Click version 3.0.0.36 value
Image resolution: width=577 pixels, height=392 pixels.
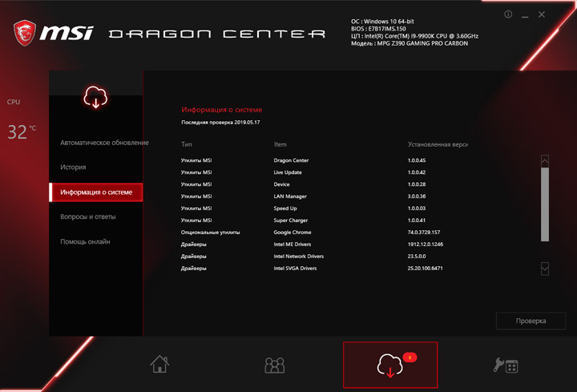pos(417,196)
